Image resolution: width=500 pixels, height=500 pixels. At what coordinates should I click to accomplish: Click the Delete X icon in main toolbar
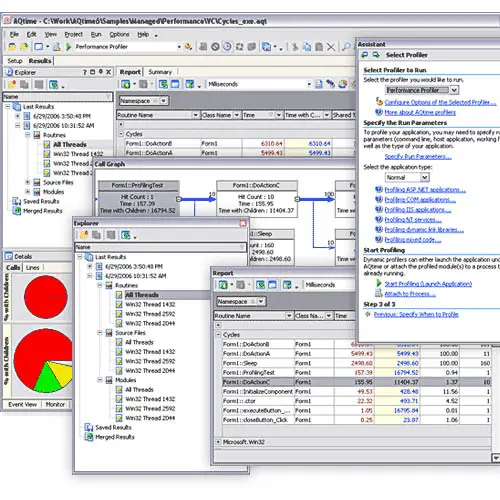331,47
